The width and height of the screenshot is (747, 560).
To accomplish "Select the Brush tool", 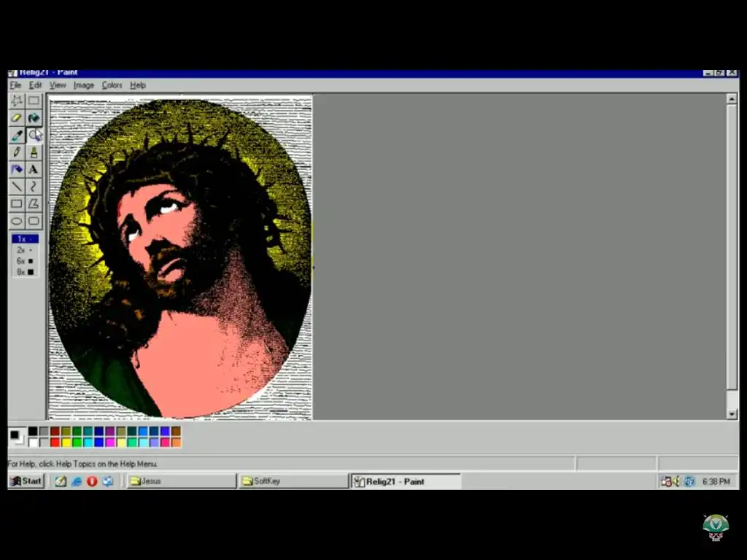I will click(34, 152).
